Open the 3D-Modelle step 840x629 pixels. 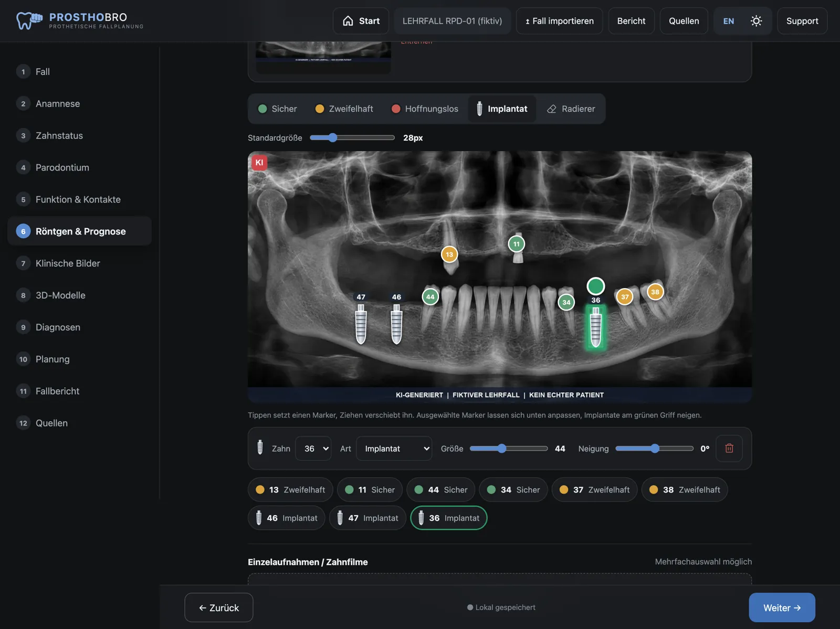click(x=80, y=295)
